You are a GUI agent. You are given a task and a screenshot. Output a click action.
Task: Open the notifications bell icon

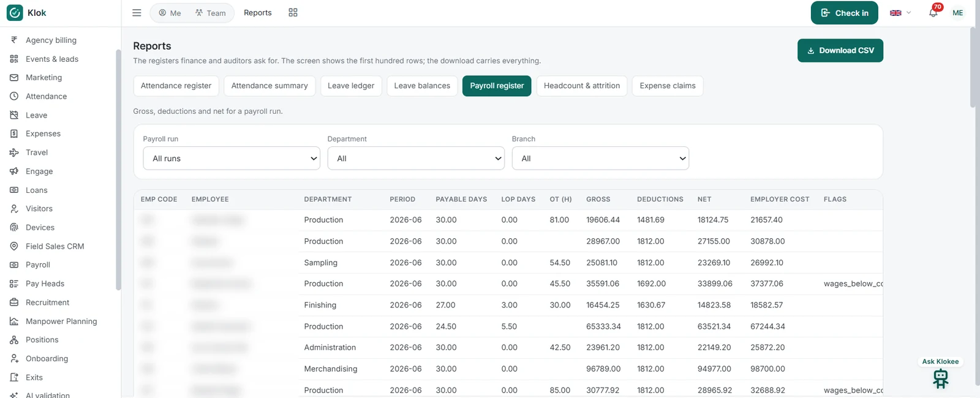(933, 13)
